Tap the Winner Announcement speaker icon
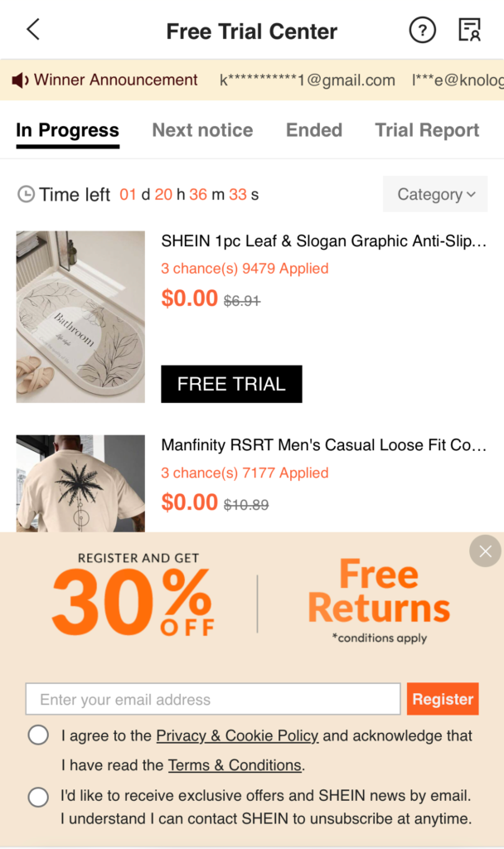Image resolution: width=504 pixels, height=849 pixels. (21, 80)
